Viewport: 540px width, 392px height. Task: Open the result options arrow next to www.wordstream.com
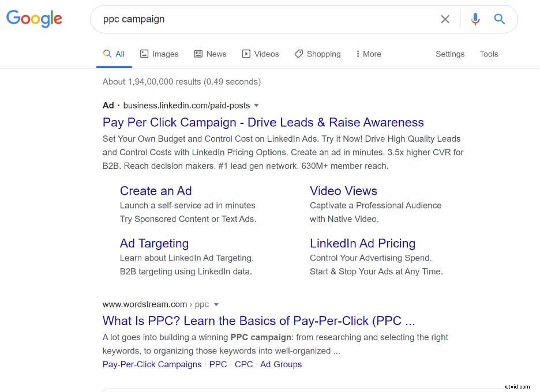[x=216, y=304]
